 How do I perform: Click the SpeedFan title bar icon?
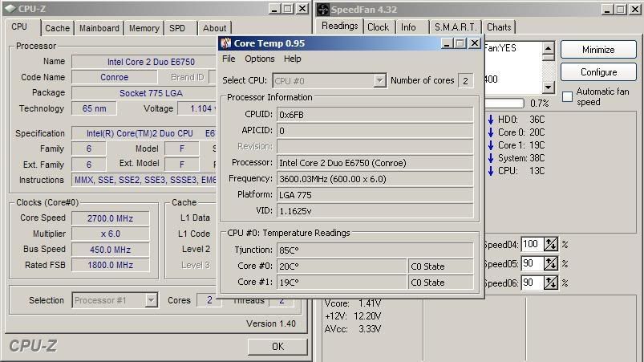[x=323, y=10]
